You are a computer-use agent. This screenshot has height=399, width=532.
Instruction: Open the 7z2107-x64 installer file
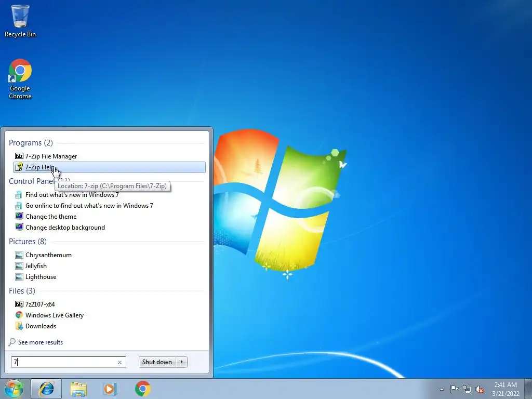tap(40, 304)
